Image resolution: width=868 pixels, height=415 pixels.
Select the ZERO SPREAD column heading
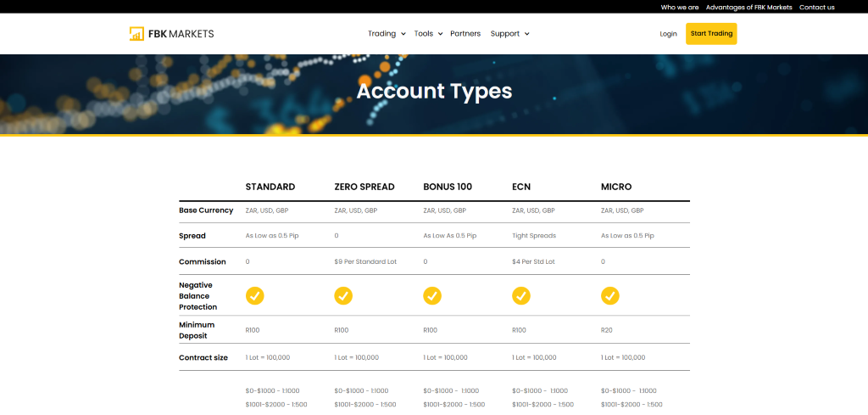tap(364, 188)
